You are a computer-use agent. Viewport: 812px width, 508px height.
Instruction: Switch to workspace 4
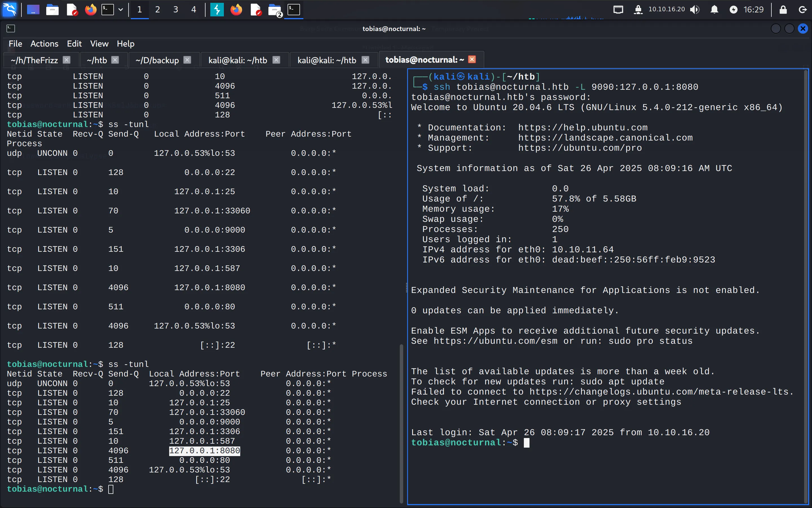tap(194, 9)
